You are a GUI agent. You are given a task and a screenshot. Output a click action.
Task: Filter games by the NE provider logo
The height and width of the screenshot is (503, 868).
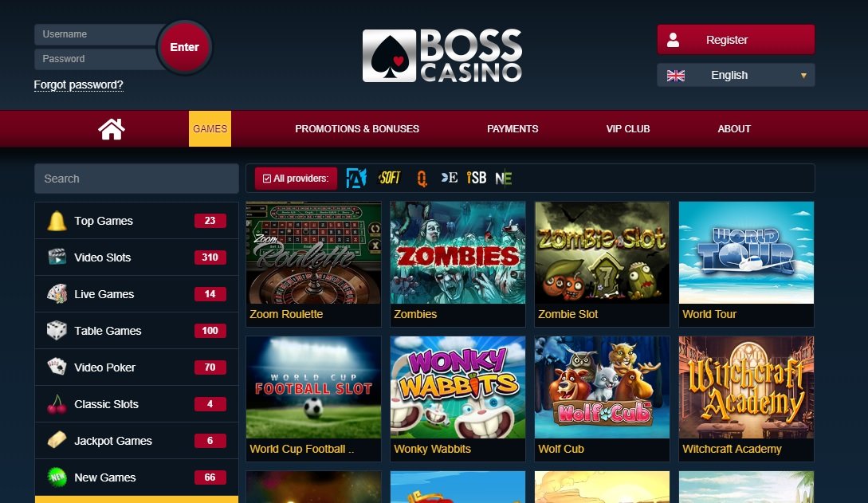click(503, 179)
